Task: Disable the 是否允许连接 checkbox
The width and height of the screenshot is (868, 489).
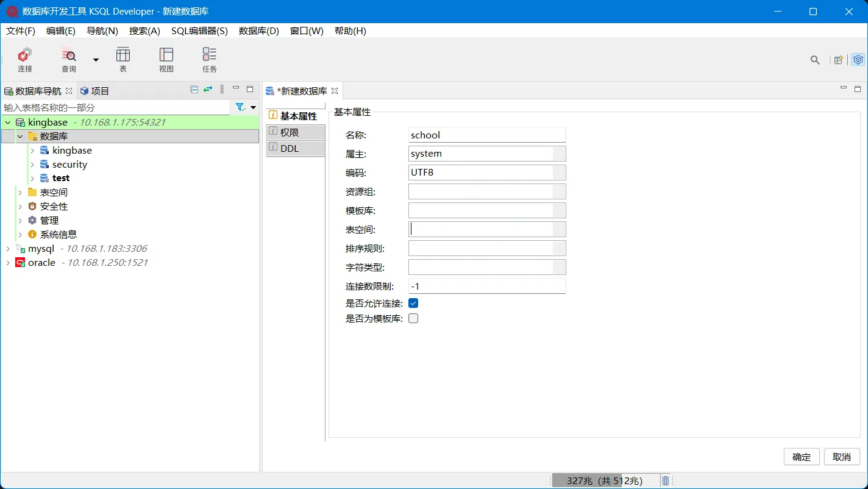Action: (x=413, y=302)
